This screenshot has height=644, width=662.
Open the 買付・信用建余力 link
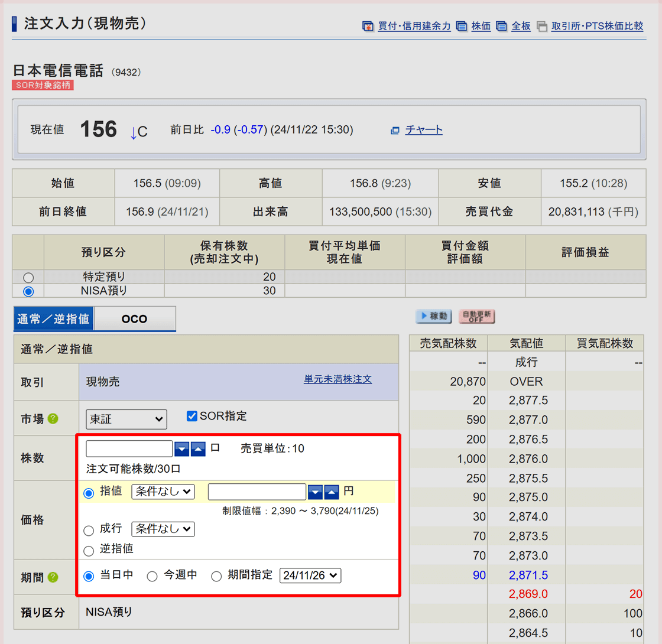(x=414, y=26)
